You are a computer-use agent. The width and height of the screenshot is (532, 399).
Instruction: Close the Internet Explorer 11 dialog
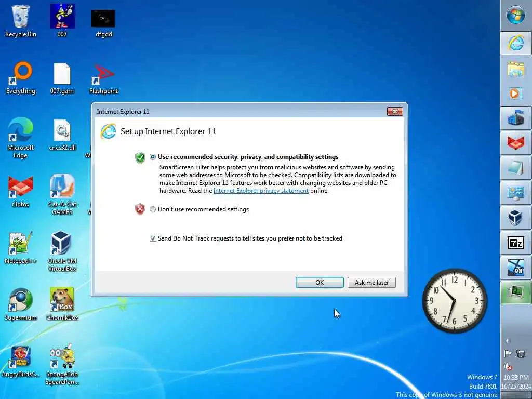coord(395,111)
